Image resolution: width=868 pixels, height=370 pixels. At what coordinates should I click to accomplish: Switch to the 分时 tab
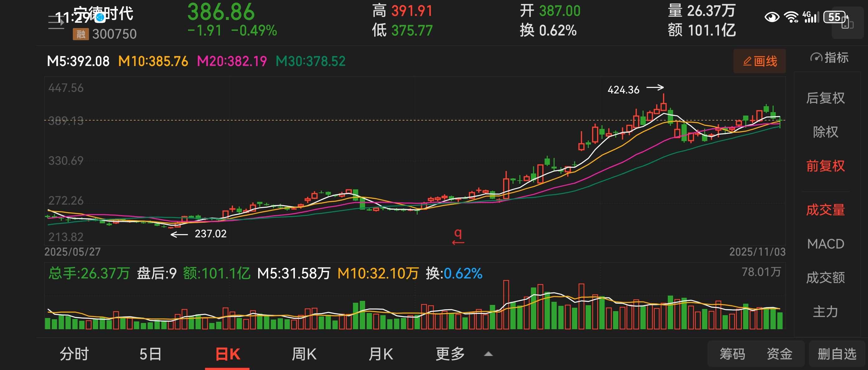point(74,354)
